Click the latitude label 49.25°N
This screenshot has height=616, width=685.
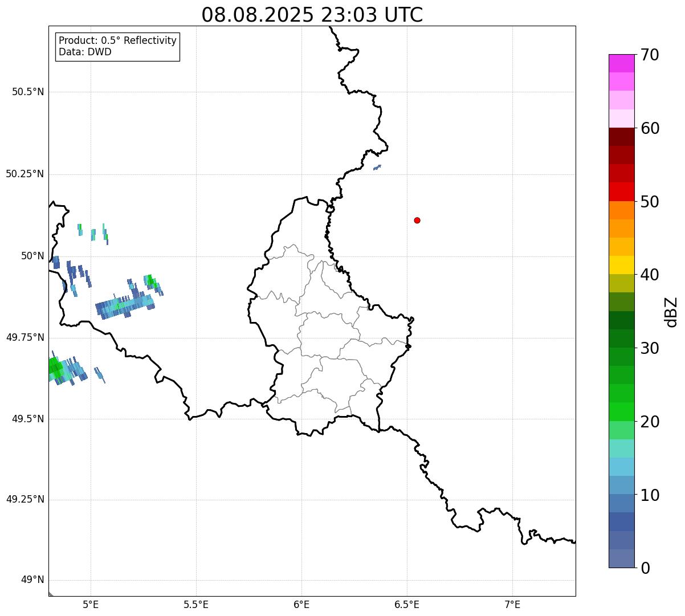[25, 500]
